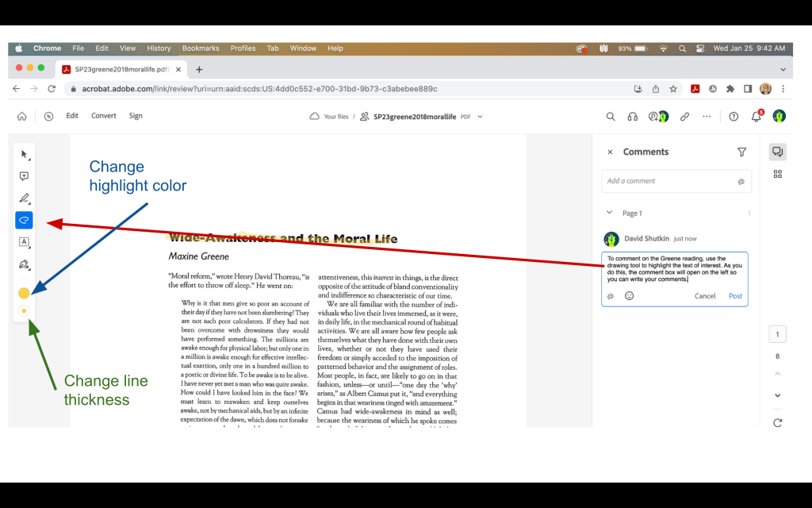The image size is (812, 508).
Task: Select the fill and sign pen tool
Action: [24, 264]
